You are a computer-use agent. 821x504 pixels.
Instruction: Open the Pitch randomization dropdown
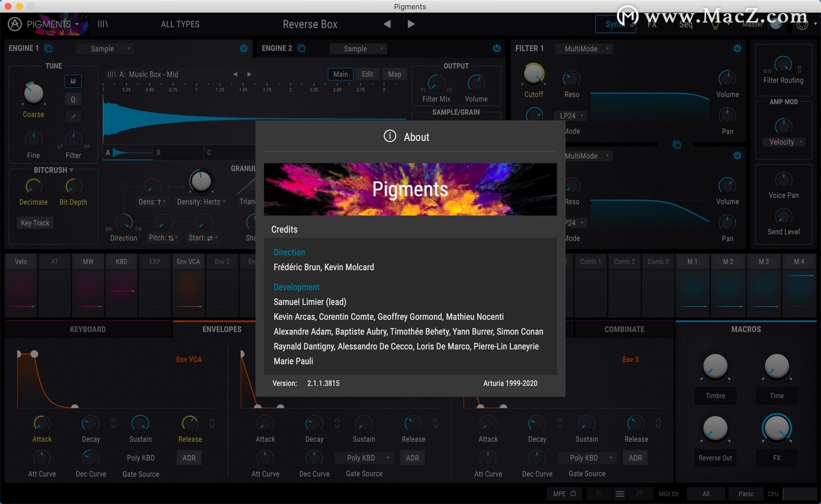pyautogui.click(x=164, y=238)
